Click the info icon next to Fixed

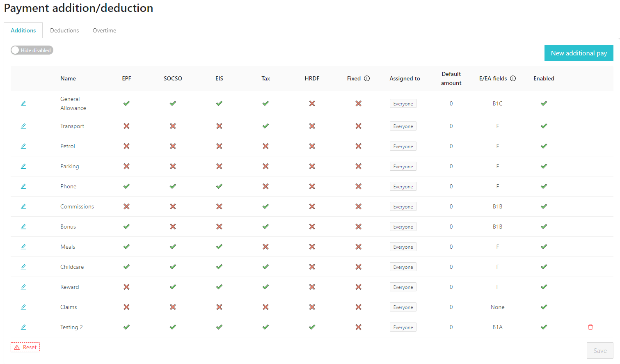(x=367, y=78)
